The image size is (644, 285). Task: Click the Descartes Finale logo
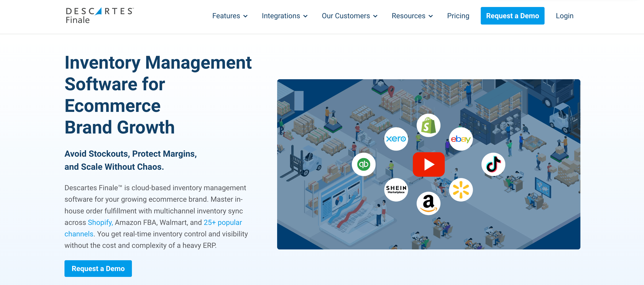click(x=100, y=16)
